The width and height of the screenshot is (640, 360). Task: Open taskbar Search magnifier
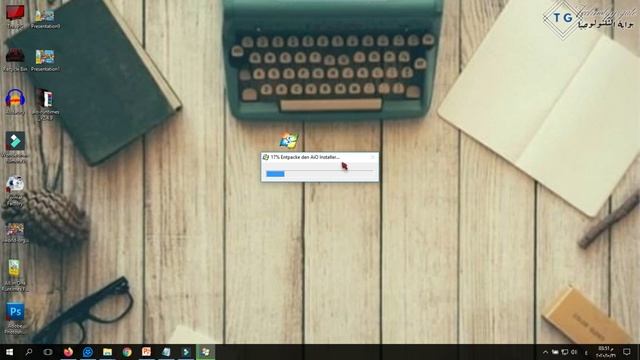[x=29, y=352]
